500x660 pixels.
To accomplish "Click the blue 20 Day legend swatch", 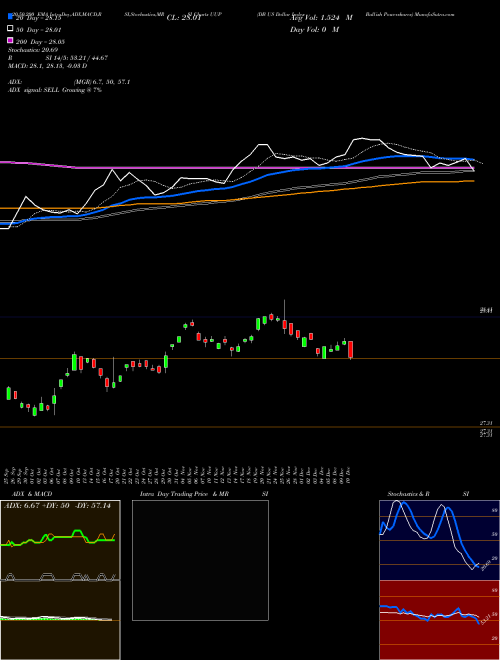I will [x=10, y=17].
